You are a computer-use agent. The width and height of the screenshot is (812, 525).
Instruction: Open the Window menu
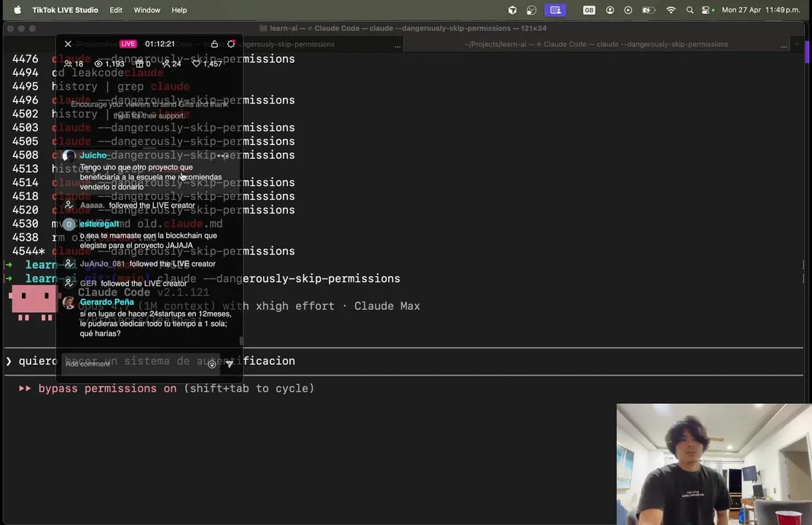tap(147, 10)
